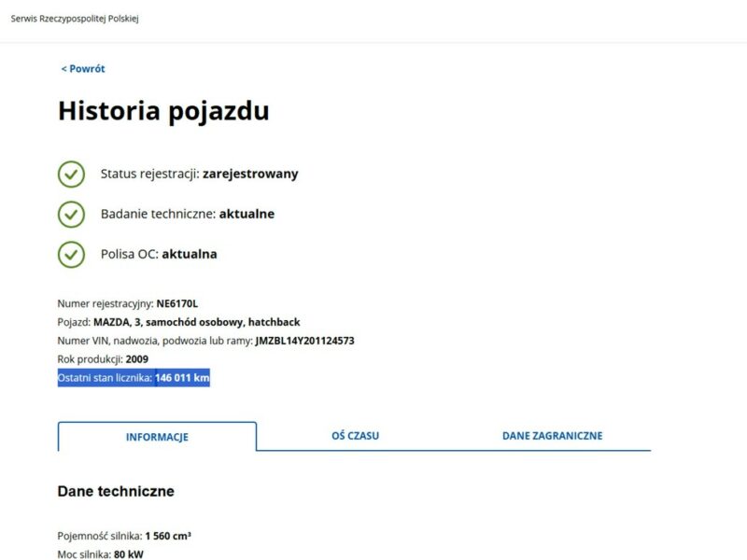Click the production year 2009

coord(137,359)
